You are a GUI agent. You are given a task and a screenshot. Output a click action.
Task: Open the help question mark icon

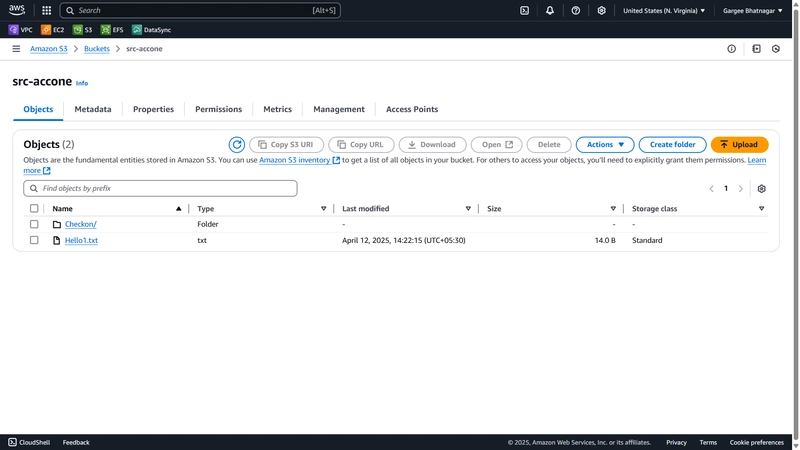(576, 10)
